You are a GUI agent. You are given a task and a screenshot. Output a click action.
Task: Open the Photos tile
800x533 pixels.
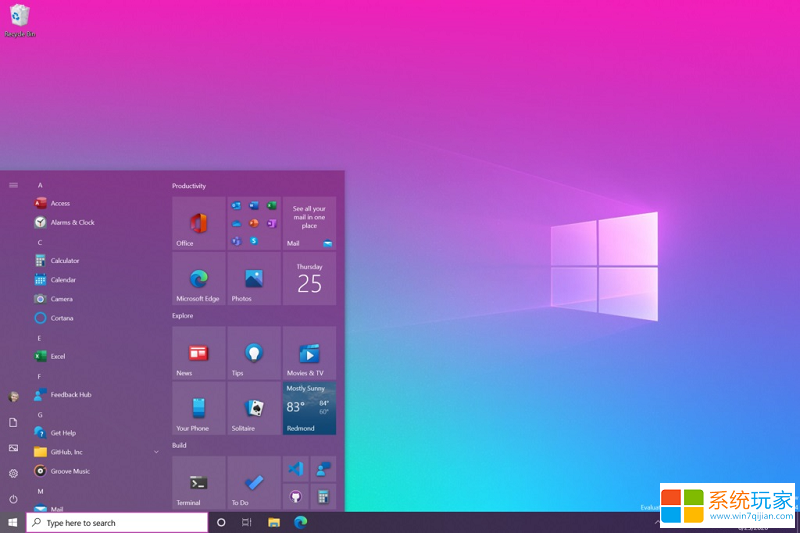point(254,278)
